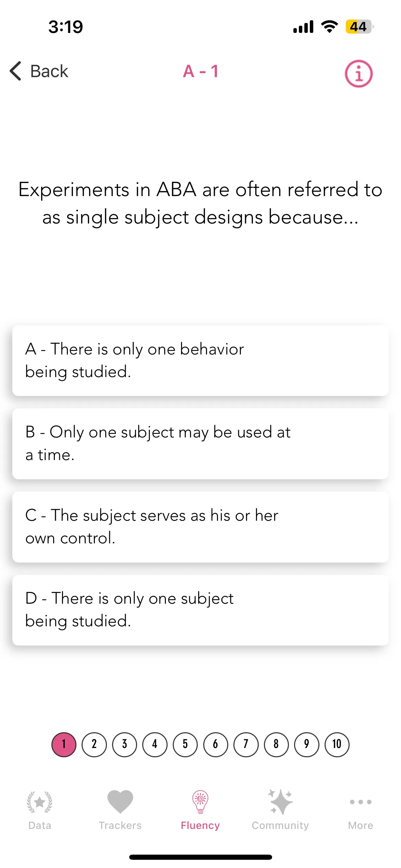Image resolution: width=401 pixels, height=868 pixels.
Task: Check the battery indicator in status bar
Action: 359,27
